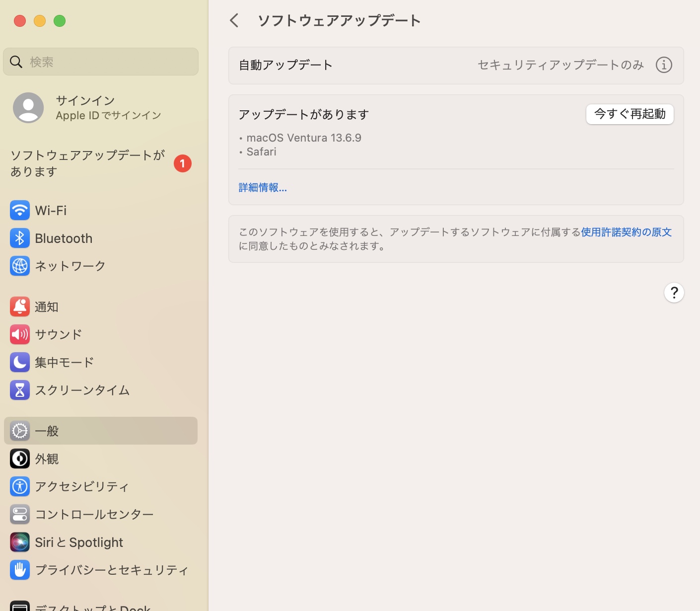700x611 pixels.
Task: Click アップデートがあります heading
Action: (304, 115)
